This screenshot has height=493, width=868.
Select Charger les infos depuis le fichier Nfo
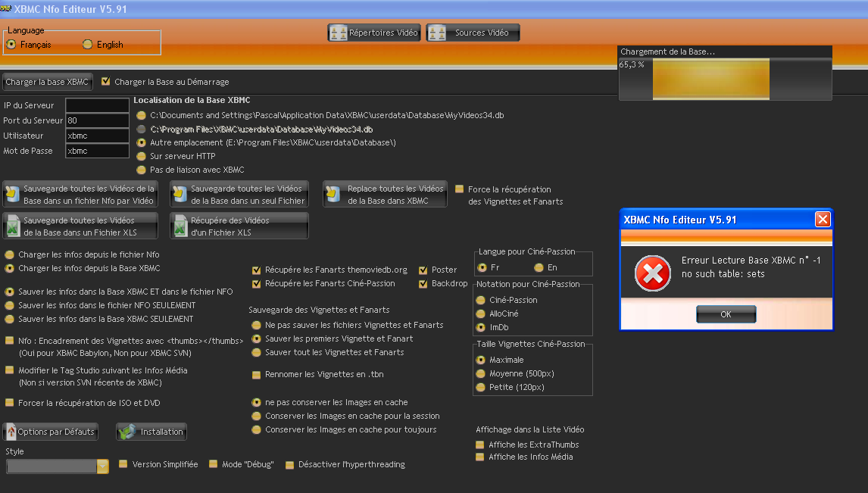pyautogui.click(x=9, y=254)
